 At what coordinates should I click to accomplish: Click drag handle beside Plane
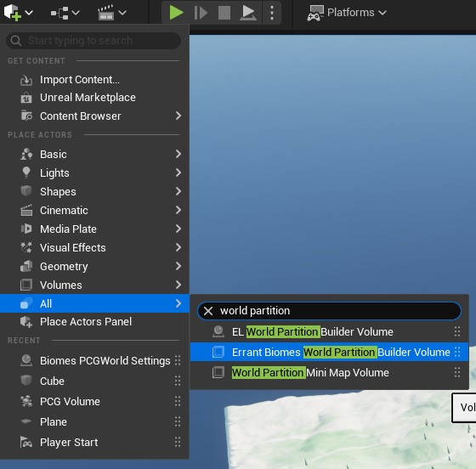[178, 422]
